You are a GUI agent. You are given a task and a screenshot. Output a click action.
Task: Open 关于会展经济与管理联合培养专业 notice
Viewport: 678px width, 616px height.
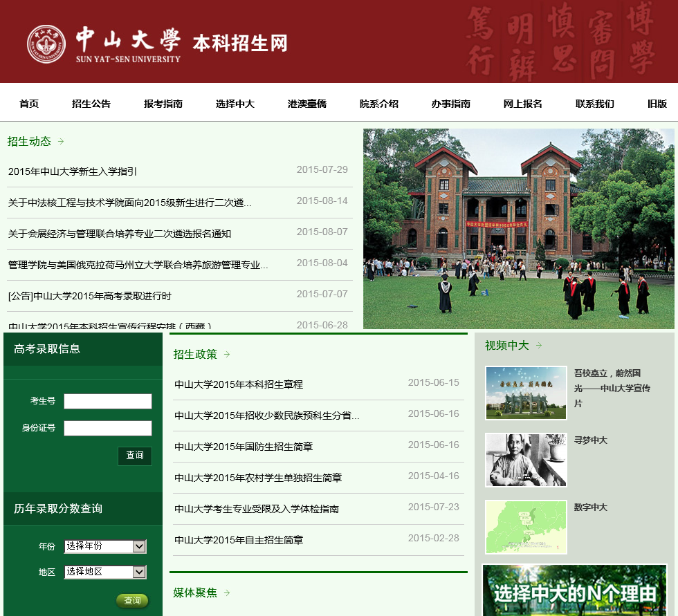(119, 234)
